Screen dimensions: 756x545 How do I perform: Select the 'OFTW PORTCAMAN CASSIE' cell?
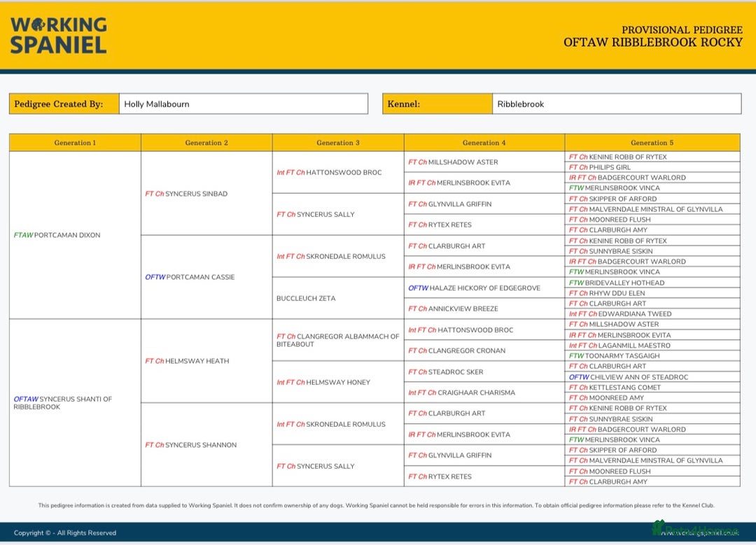pyautogui.click(x=206, y=277)
